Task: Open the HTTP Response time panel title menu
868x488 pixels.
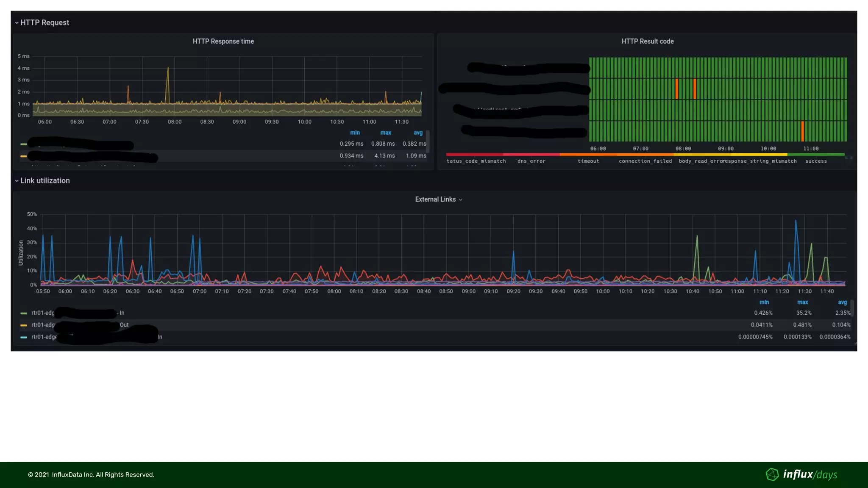Action: click(223, 42)
